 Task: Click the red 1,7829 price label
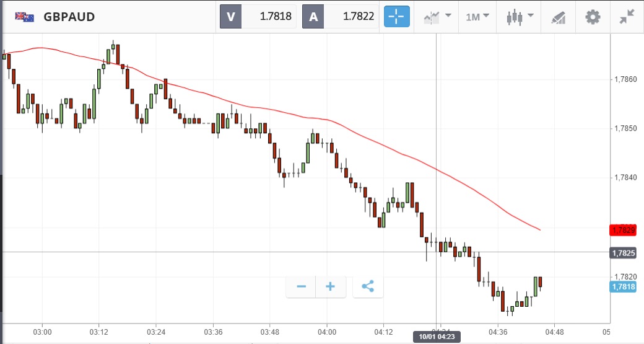(x=623, y=231)
